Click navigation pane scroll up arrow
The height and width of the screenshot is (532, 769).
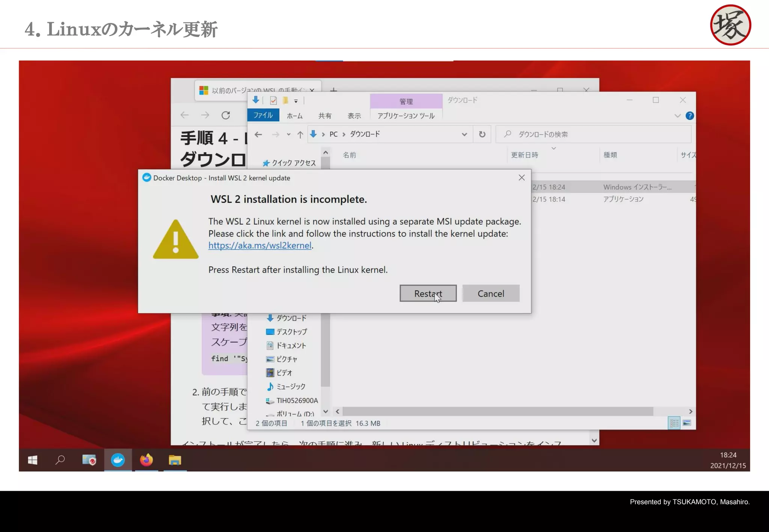click(326, 153)
